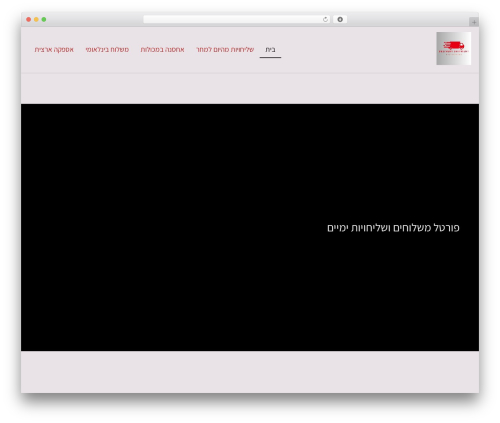Maximize the window using the green button
The image size is (500, 423).
click(x=44, y=20)
